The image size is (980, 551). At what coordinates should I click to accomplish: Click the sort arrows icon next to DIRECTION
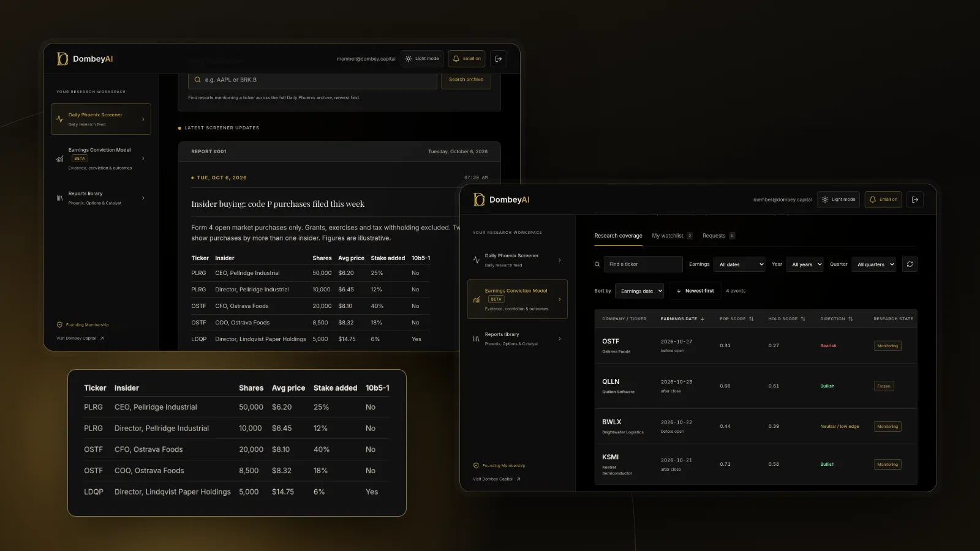click(x=851, y=319)
